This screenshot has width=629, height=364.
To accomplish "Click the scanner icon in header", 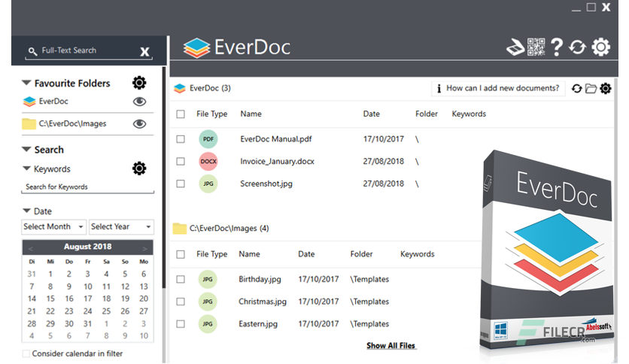I will [515, 47].
